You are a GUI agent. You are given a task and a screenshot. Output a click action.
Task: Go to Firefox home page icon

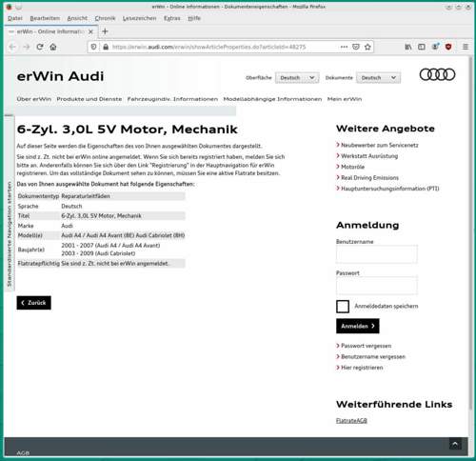tap(53, 47)
